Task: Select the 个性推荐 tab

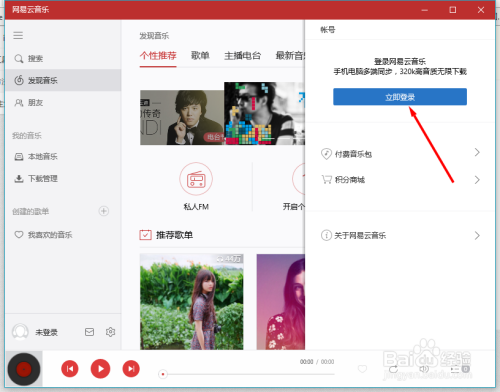Action: point(158,56)
